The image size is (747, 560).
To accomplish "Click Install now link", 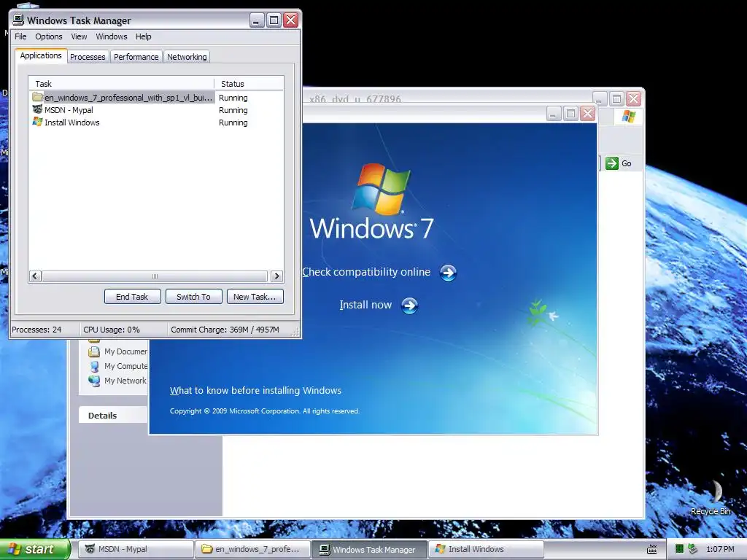I will click(365, 305).
